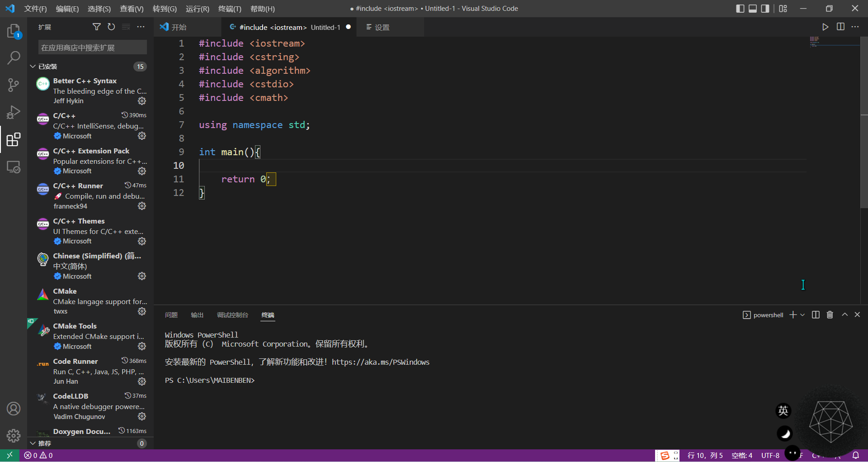Customize layout from the title bar
This screenshot has width=868, height=462.
(x=783, y=9)
